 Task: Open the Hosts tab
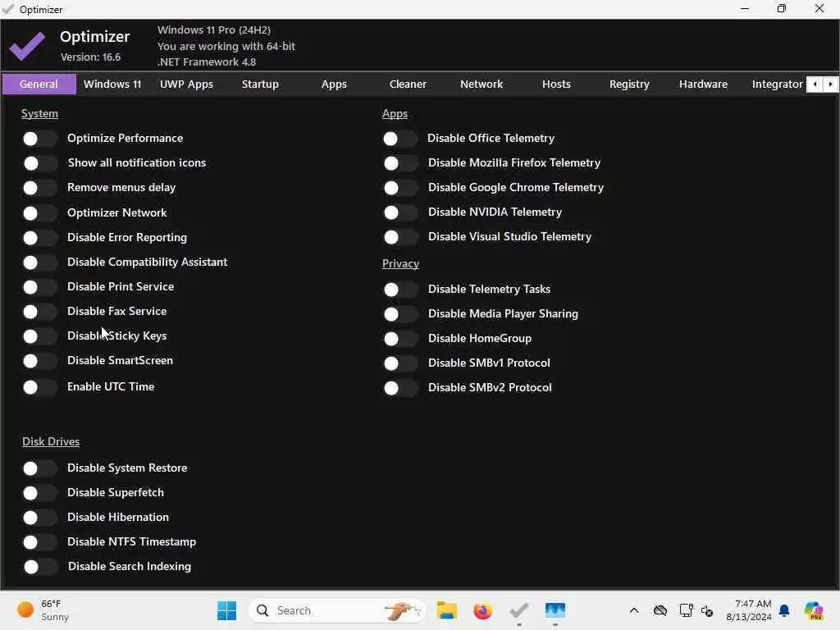[x=556, y=84]
